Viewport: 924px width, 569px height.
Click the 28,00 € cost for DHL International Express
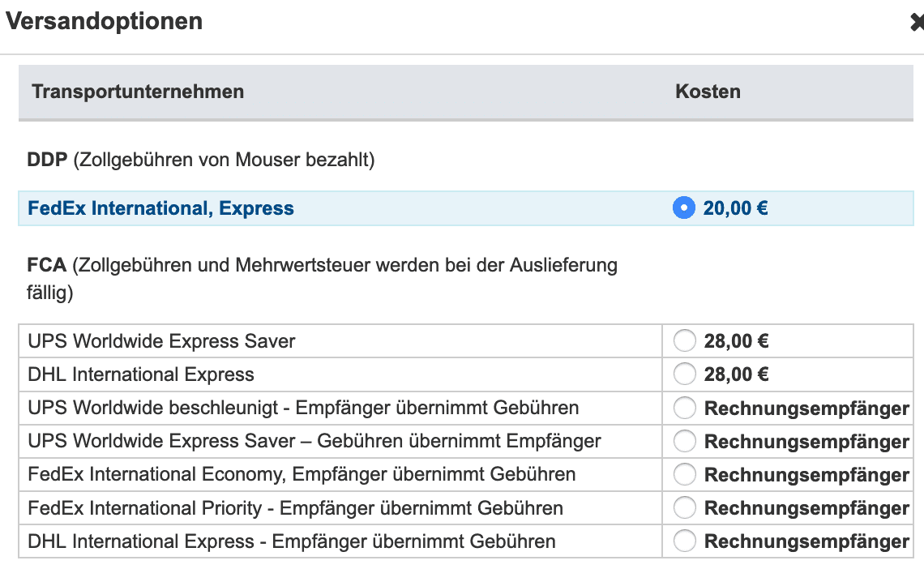click(737, 374)
